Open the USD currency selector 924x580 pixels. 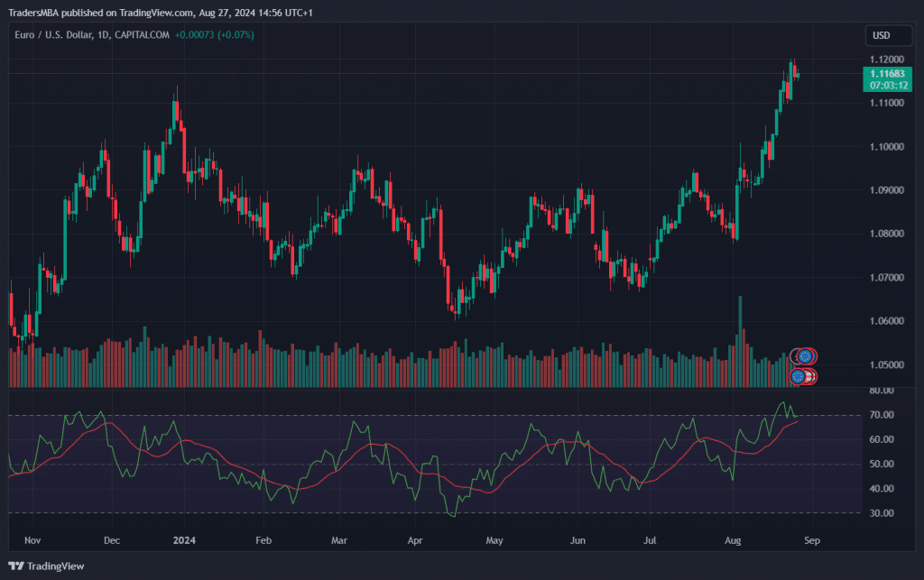tap(881, 35)
